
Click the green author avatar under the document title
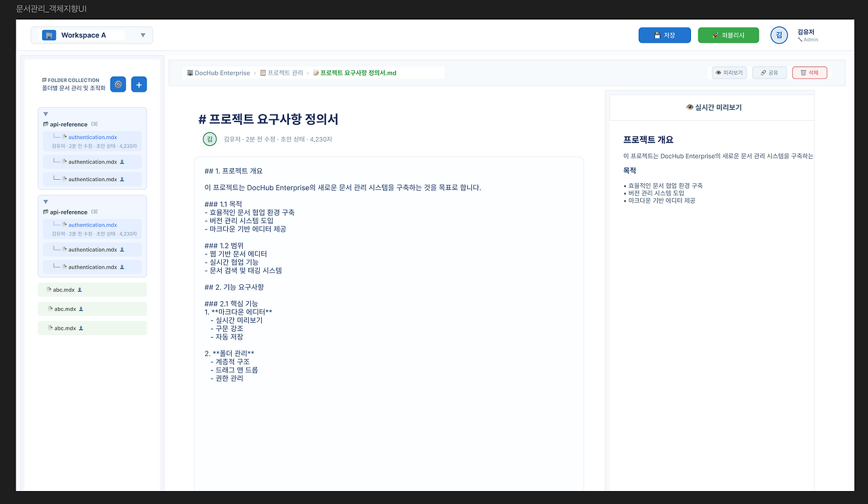(209, 138)
